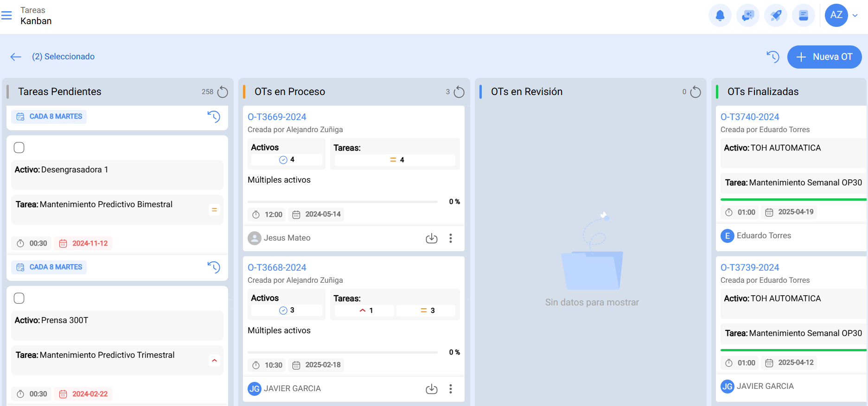This screenshot has width=868, height=406.
Task: Go back using the left arrow
Action: pos(16,57)
